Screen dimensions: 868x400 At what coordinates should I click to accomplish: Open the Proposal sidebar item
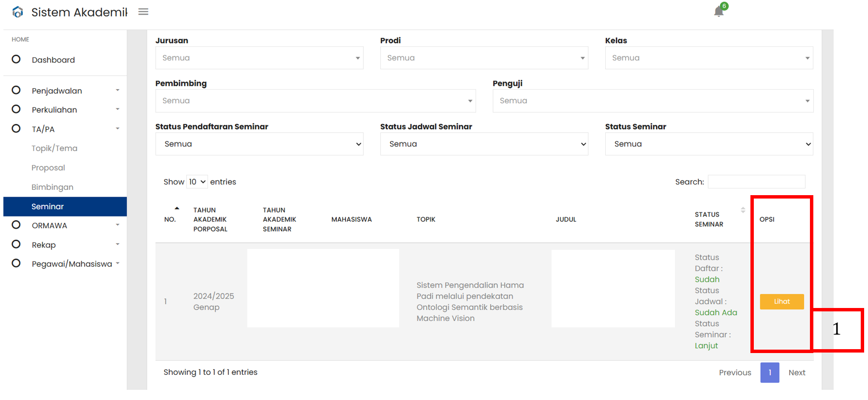coord(48,168)
